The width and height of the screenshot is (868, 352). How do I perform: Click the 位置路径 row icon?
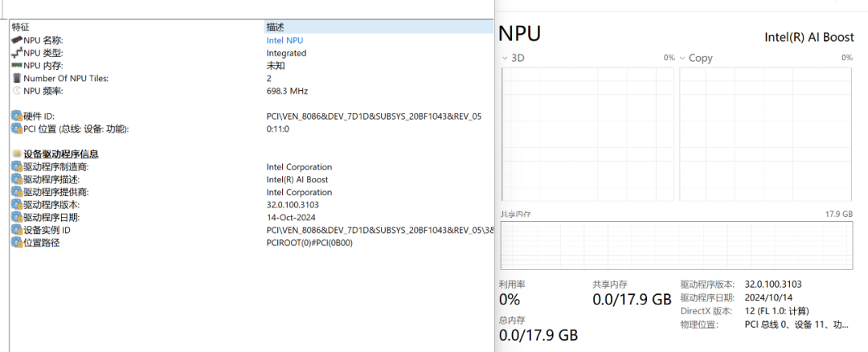[x=17, y=243]
